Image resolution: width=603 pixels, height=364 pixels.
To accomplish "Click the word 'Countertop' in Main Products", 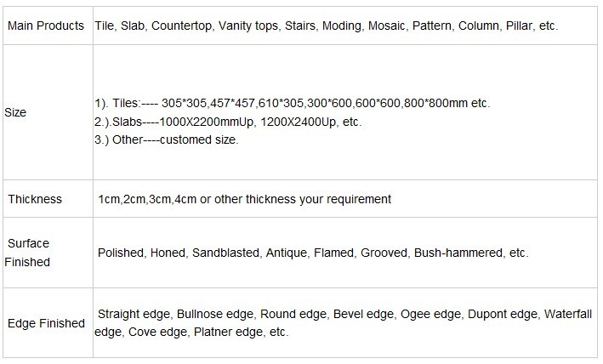I will coord(181,26).
